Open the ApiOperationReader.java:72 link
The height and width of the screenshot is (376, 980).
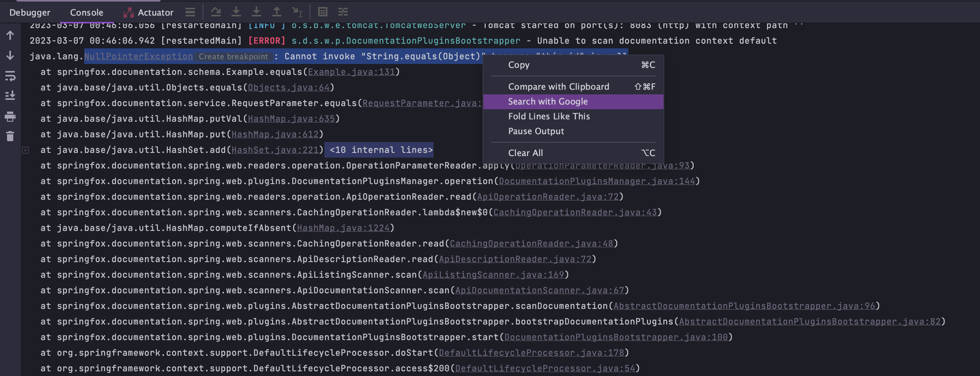point(548,197)
